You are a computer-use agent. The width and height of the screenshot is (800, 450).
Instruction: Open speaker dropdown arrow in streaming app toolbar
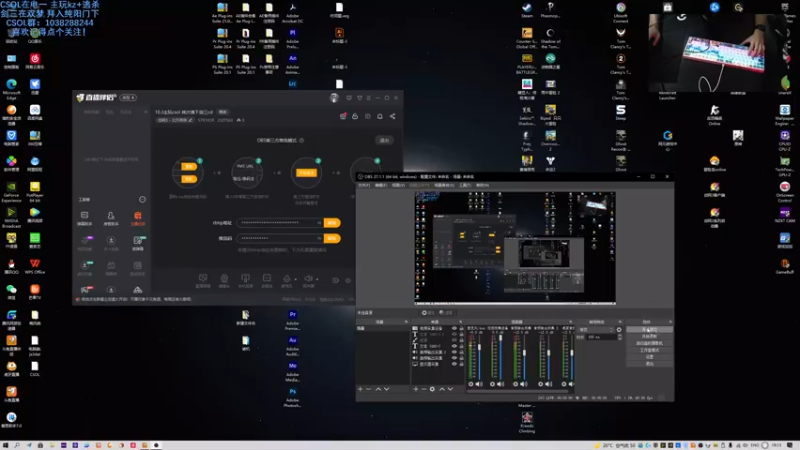(317, 279)
